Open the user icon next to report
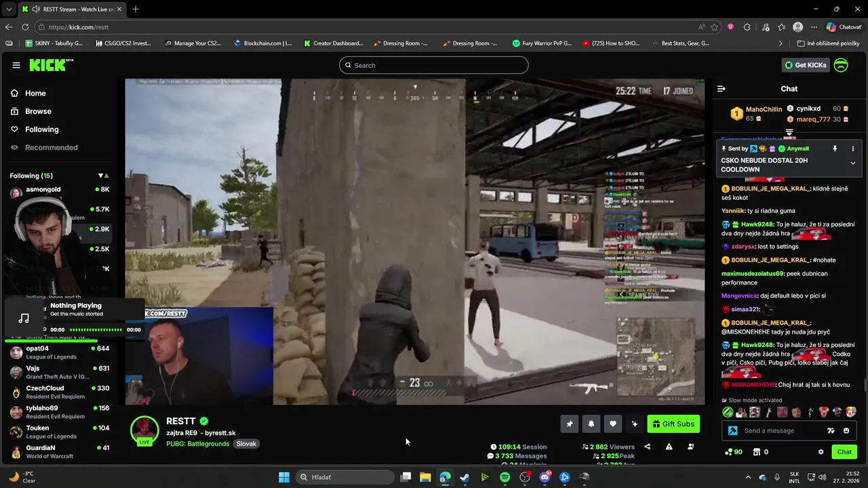Image resolution: width=868 pixels, height=488 pixels. [690, 447]
